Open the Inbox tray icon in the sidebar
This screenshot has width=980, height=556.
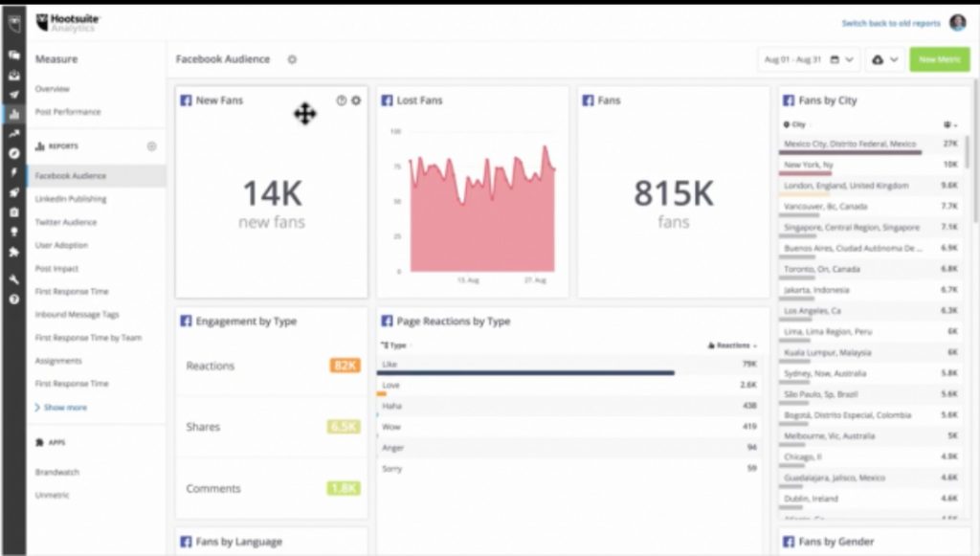coord(13,75)
